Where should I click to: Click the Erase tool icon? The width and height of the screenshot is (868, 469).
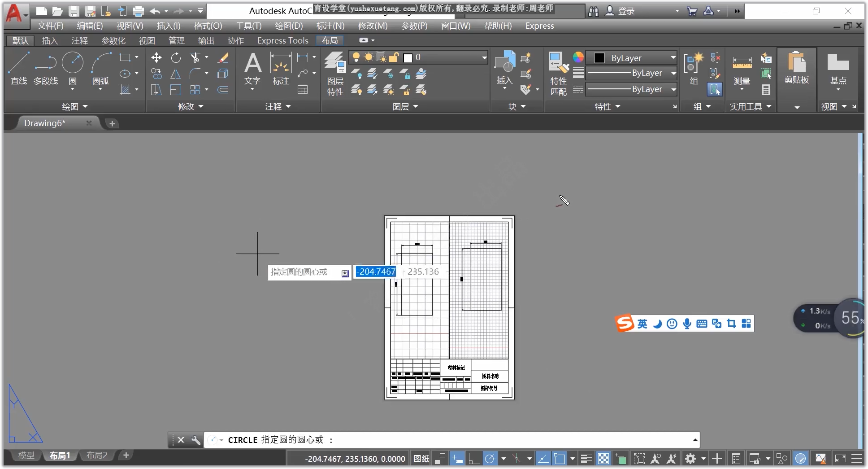[x=223, y=57]
